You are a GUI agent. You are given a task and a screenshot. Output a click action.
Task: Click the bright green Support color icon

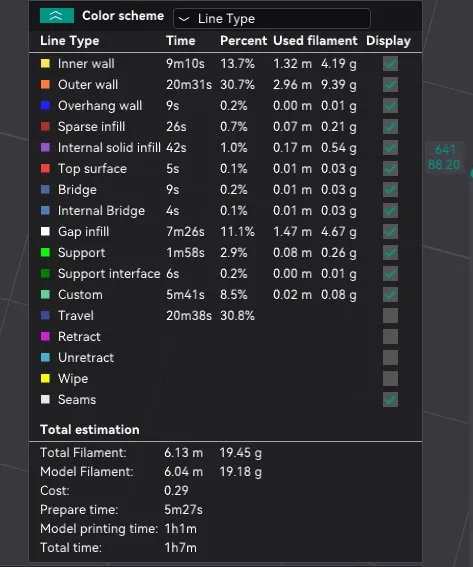(45, 252)
